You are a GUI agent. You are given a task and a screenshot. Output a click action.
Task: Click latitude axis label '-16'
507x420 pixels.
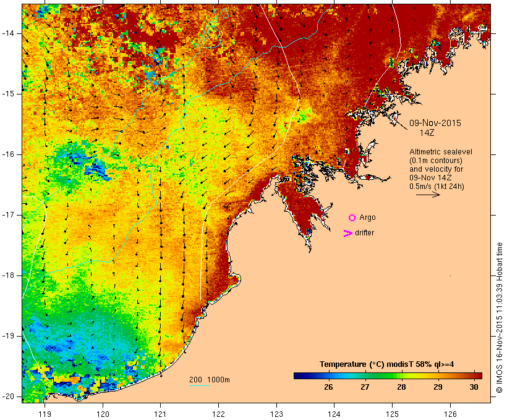(x=8, y=154)
